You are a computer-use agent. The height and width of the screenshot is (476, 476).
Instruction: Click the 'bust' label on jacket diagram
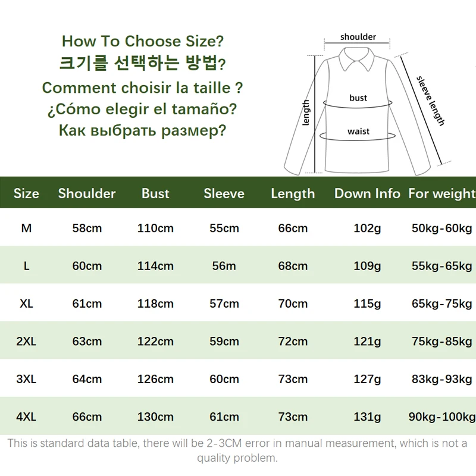(x=358, y=98)
